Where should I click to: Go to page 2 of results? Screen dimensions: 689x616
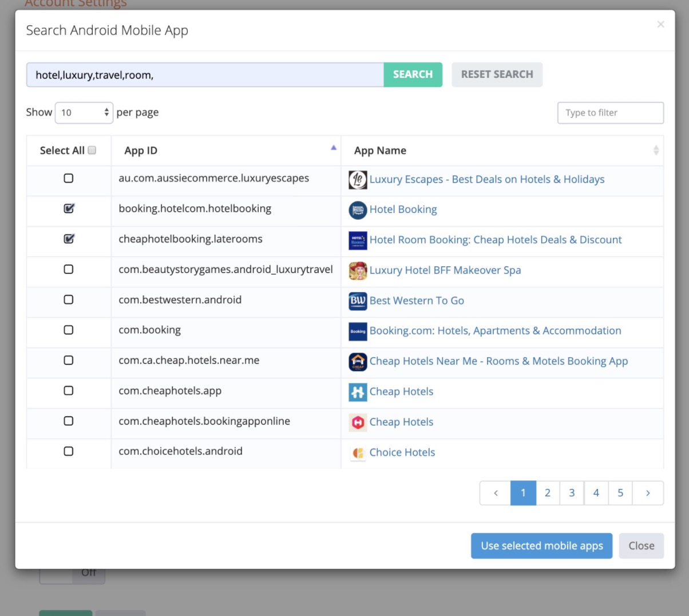coord(548,493)
